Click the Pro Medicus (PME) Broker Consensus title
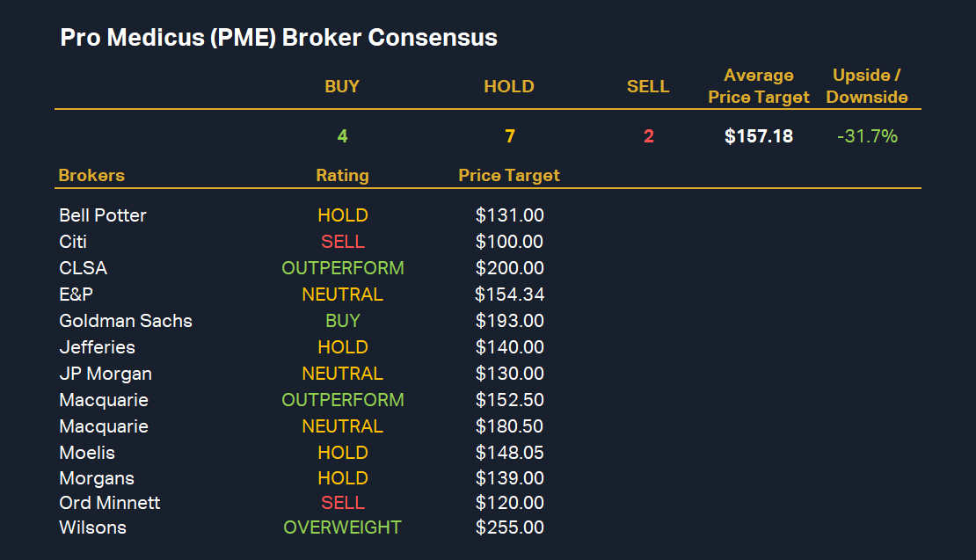This screenshot has height=560, width=976. click(x=278, y=38)
